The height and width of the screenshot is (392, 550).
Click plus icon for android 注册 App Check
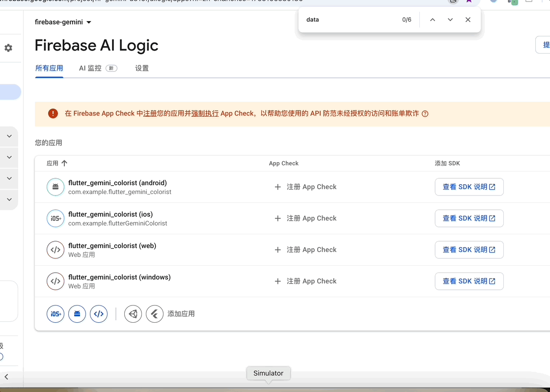[x=278, y=187]
